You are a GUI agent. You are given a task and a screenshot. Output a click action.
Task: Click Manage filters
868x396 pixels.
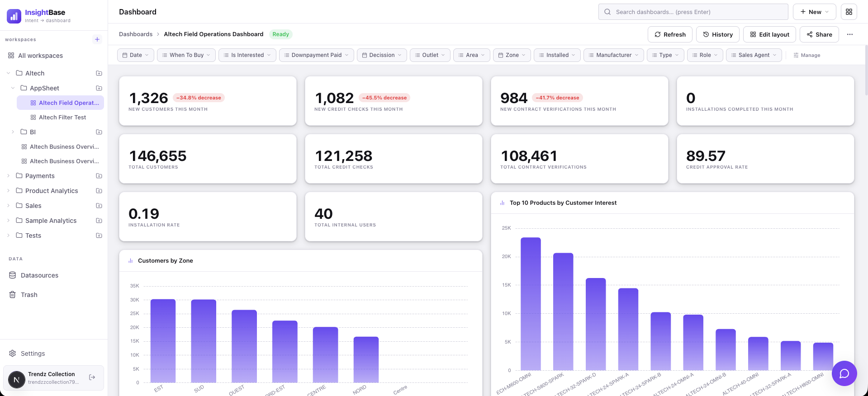(807, 55)
